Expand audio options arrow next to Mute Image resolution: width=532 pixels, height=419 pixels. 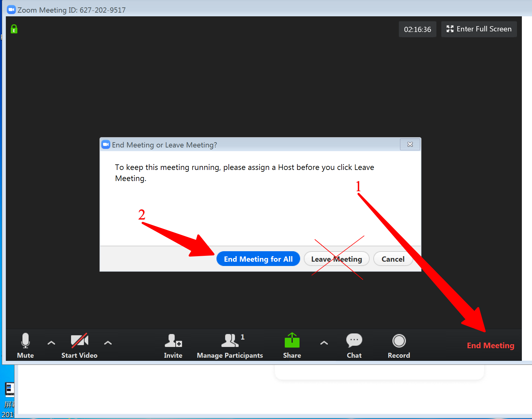51,343
